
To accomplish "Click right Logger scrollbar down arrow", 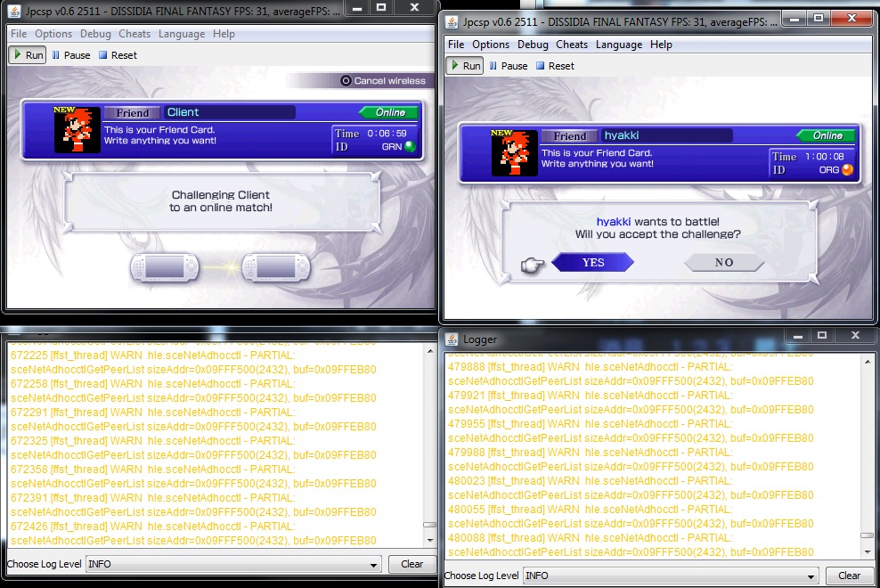I will point(868,551).
